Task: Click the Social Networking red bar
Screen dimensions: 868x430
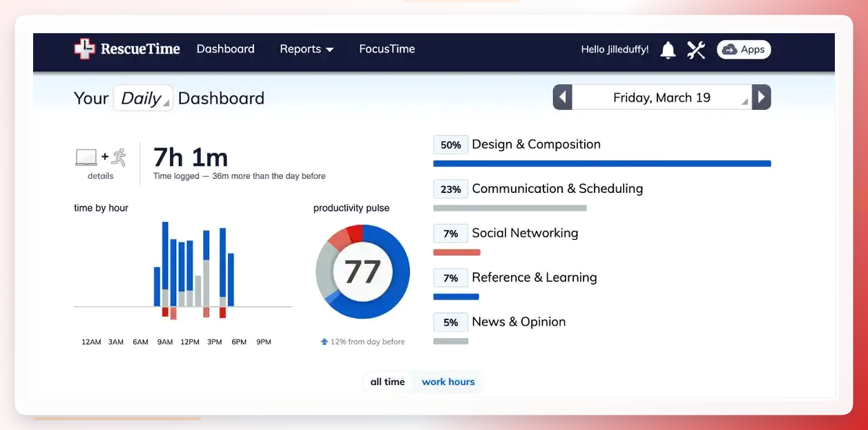Action: tap(456, 252)
